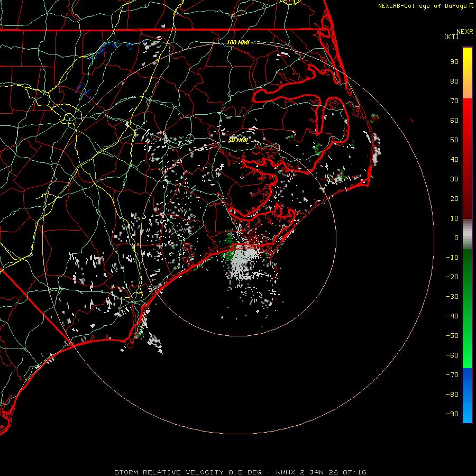Click the [KT] units label
The height and width of the screenshot is (476, 476).
(452, 36)
